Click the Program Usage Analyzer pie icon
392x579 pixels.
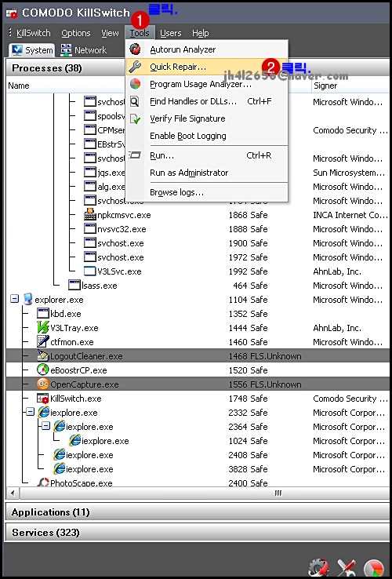[135, 84]
